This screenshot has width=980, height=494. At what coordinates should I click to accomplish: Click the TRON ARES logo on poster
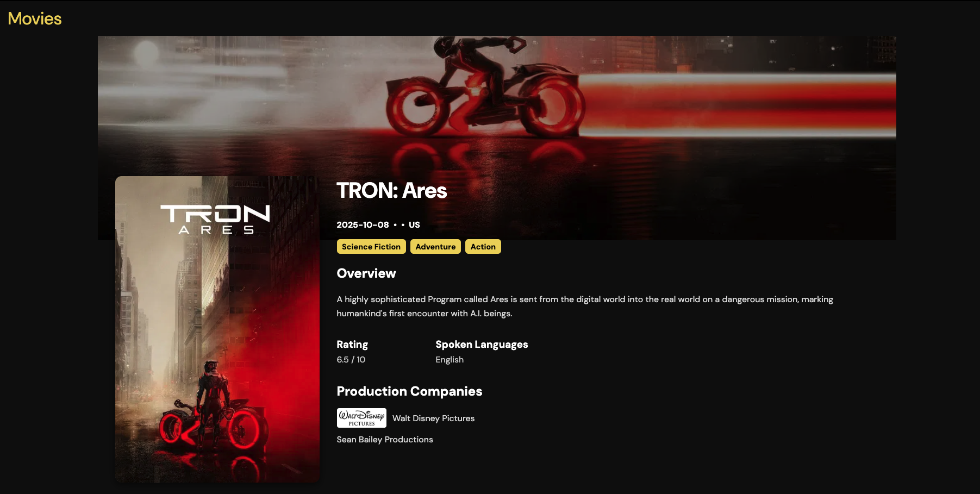[215, 220]
